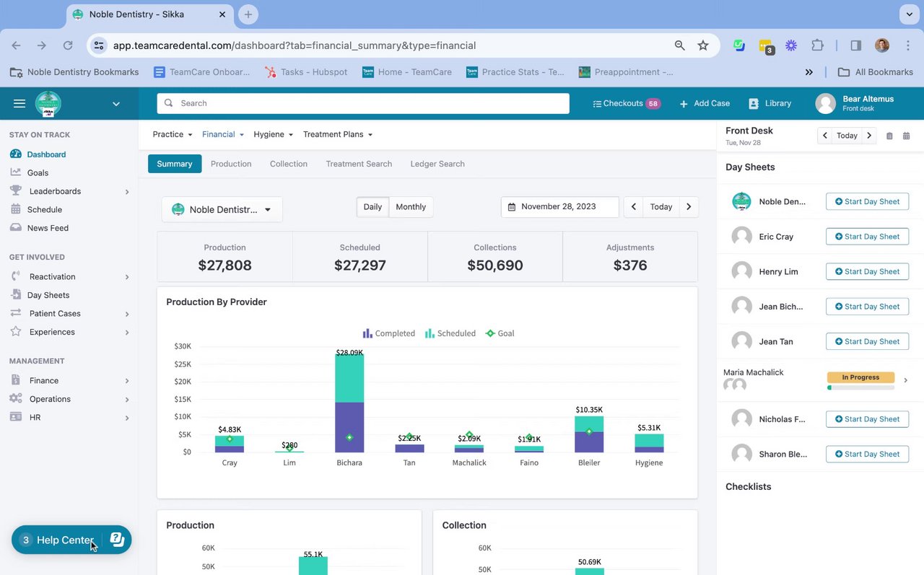Switch to the Collection tab
This screenshot has height=575, width=924.
click(x=289, y=164)
